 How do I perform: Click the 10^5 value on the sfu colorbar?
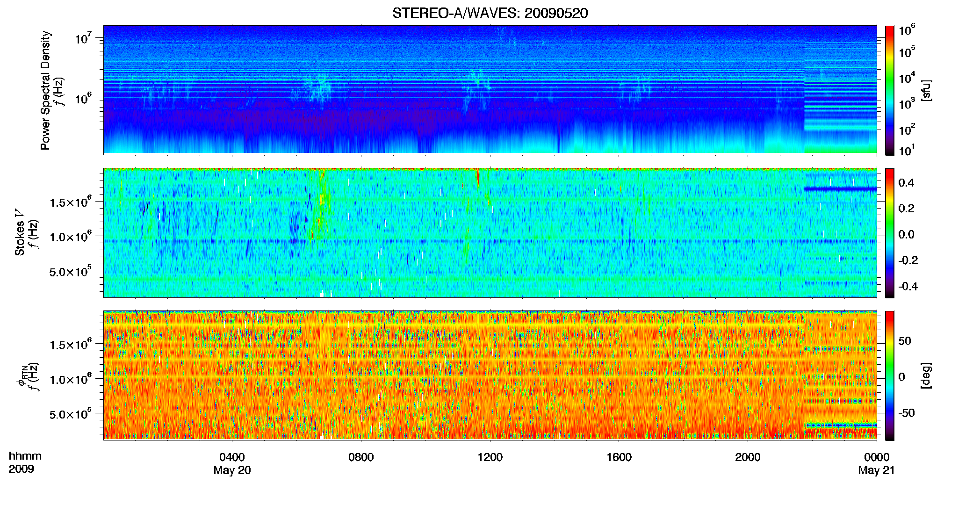tap(907, 52)
